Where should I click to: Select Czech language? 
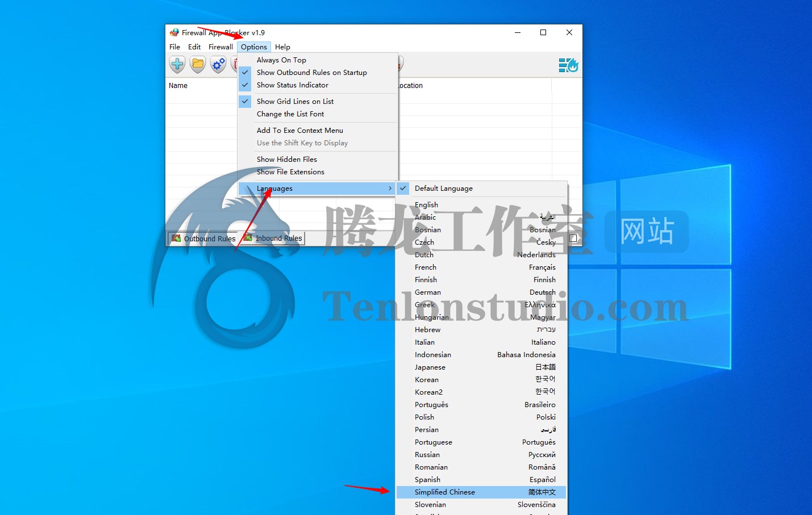pyautogui.click(x=481, y=242)
